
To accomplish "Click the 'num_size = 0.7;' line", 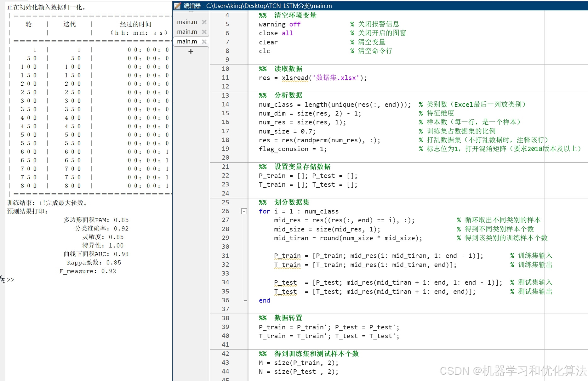I will pos(287,131).
